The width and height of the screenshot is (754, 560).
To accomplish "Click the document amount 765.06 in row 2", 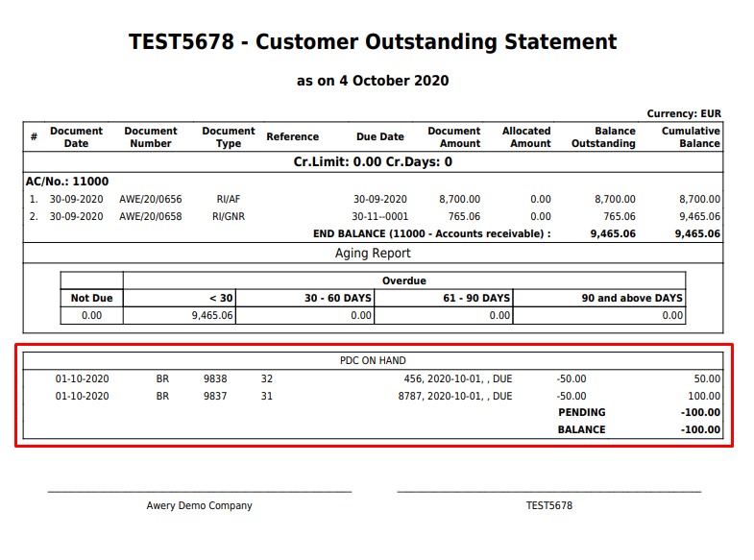I will pyautogui.click(x=464, y=216).
